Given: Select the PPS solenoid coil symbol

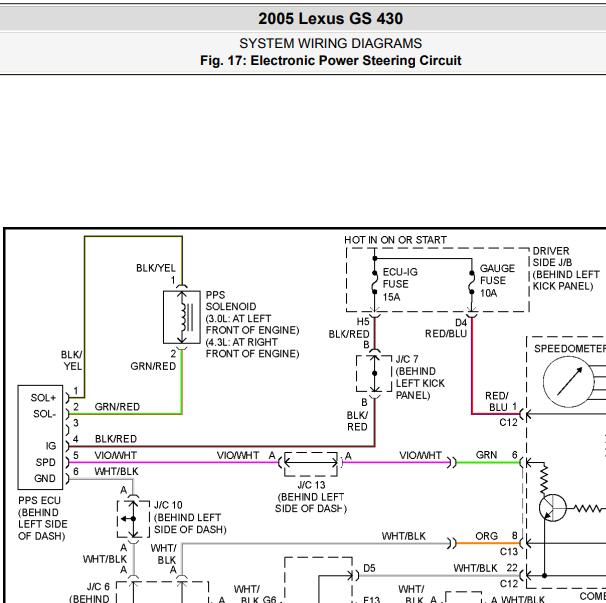Looking at the screenshot, I should coord(182,317).
